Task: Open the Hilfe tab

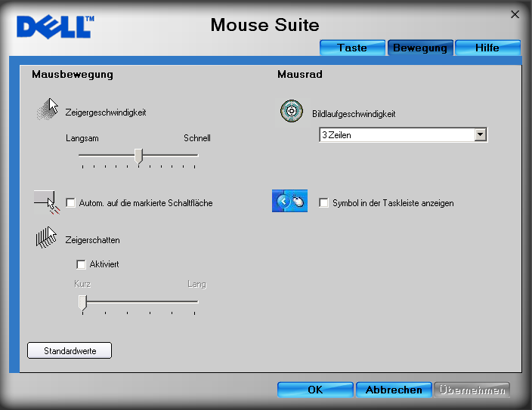Action: pos(487,48)
